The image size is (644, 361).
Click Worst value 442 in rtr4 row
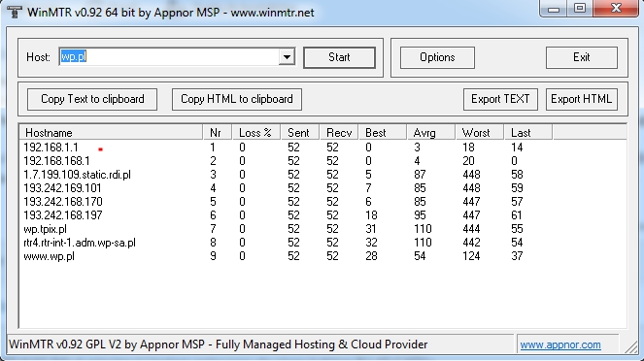tap(471, 243)
